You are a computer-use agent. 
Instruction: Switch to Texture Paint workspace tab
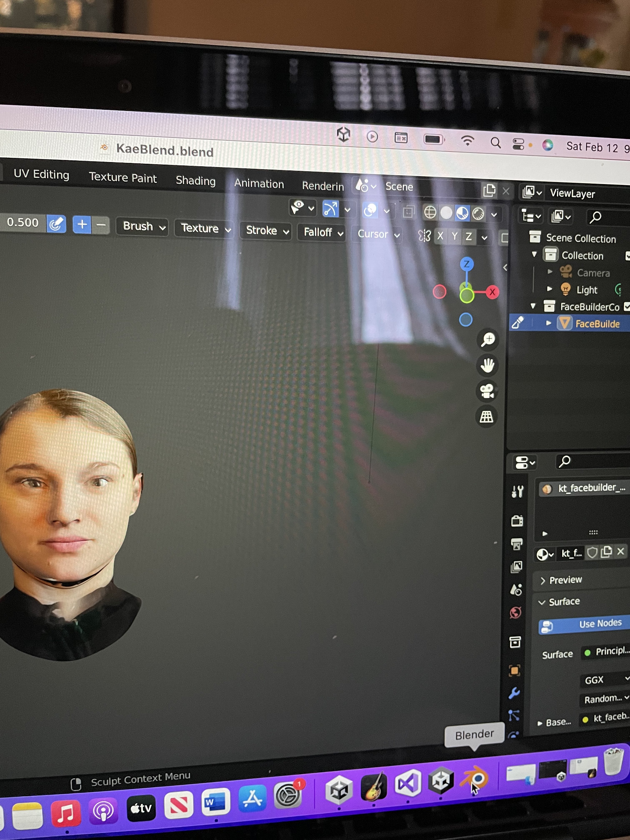coord(123,178)
